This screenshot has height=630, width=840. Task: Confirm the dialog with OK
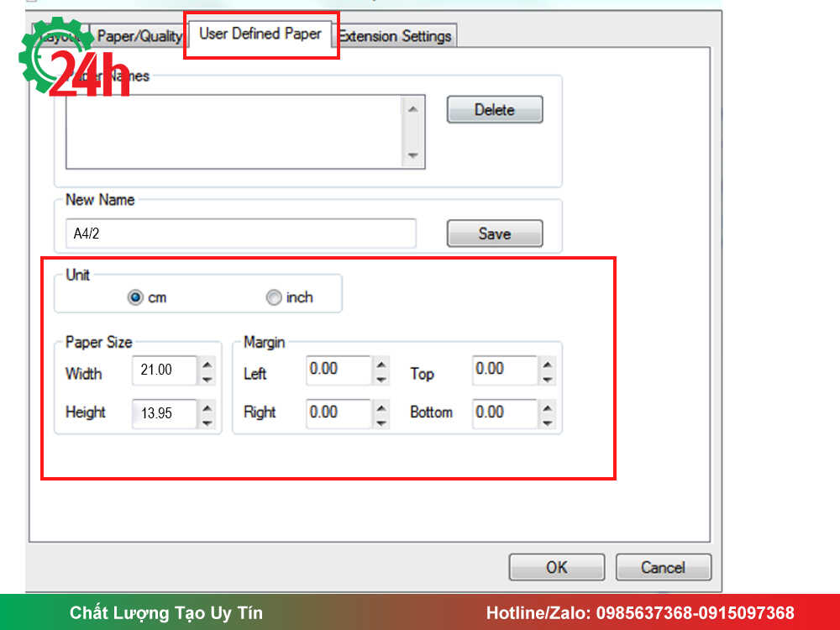pyautogui.click(x=557, y=567)
